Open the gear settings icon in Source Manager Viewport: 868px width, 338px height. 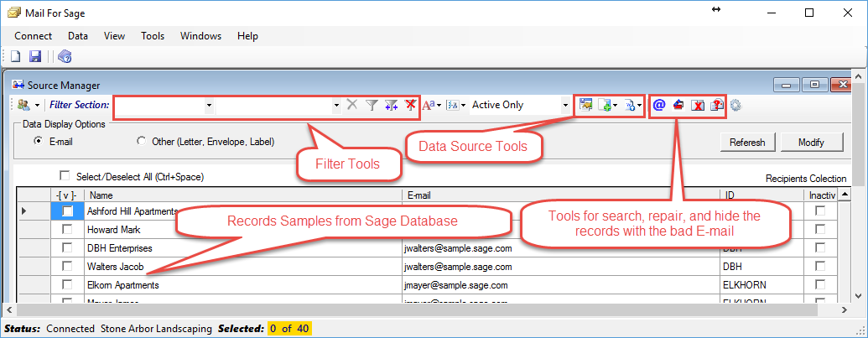pyautogui.click(x=735, y=105)
